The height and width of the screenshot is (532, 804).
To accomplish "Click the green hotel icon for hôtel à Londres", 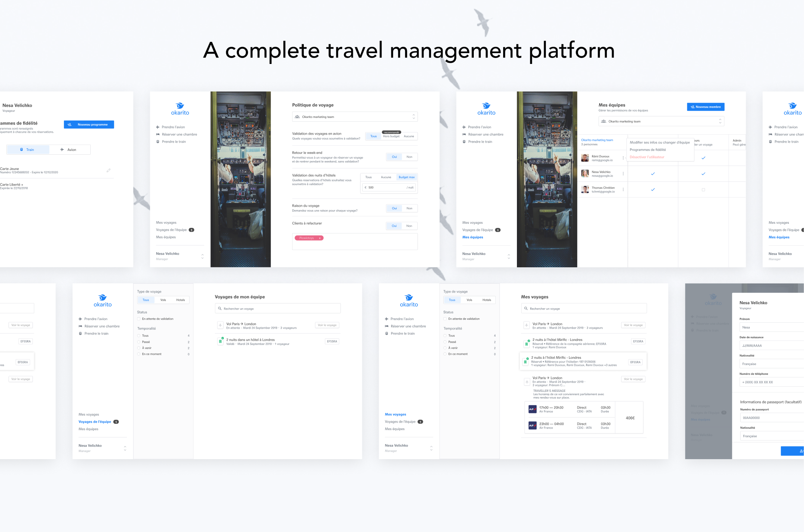I will (220, 341).
